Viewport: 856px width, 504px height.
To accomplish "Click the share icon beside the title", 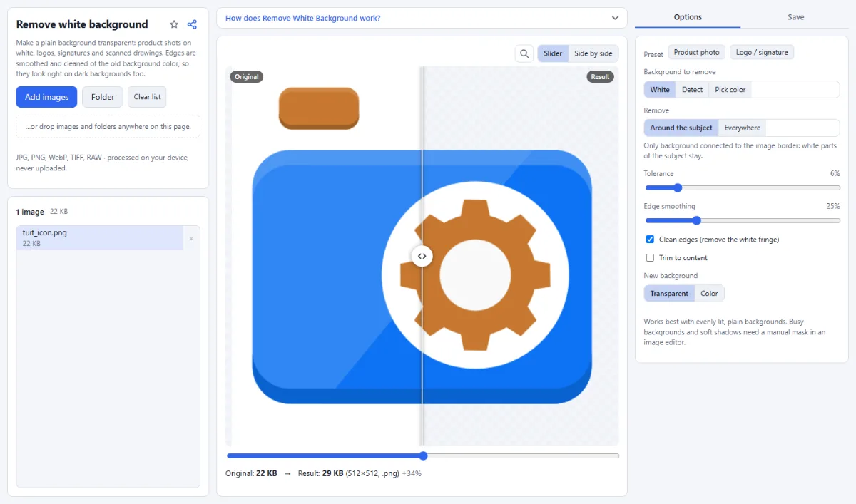I will click(192, 24).
